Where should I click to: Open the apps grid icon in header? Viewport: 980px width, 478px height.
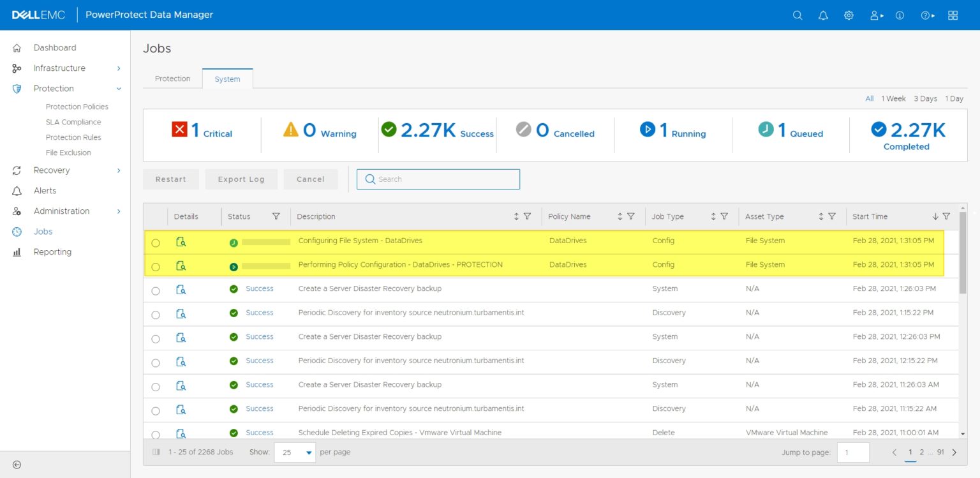[x=953, y=15]
